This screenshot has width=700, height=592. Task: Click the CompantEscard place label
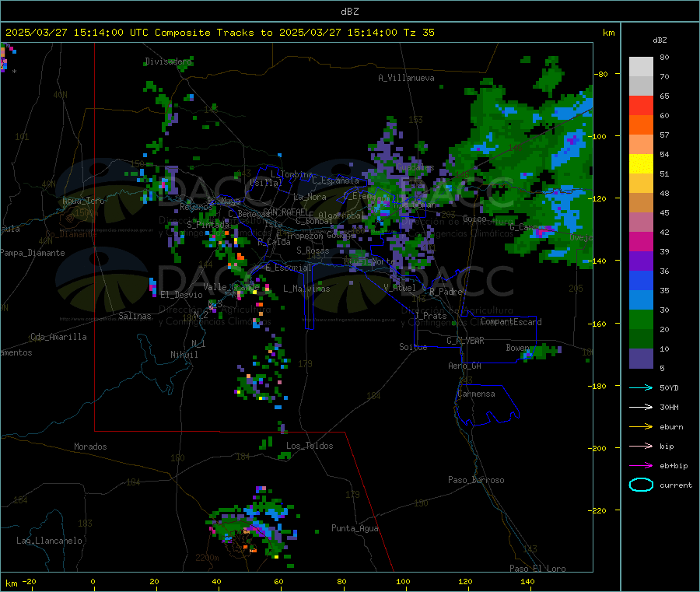click(511, 321)
